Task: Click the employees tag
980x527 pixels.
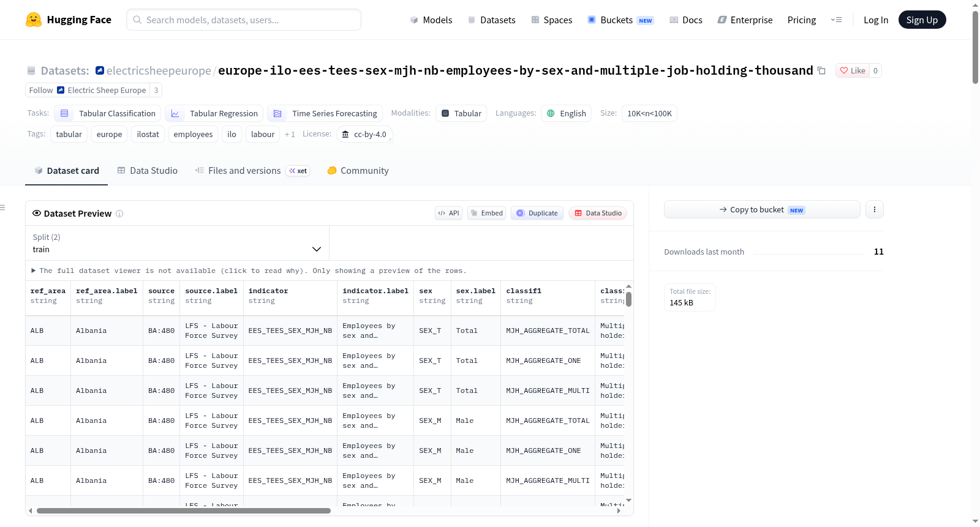Action: point(193,134)
